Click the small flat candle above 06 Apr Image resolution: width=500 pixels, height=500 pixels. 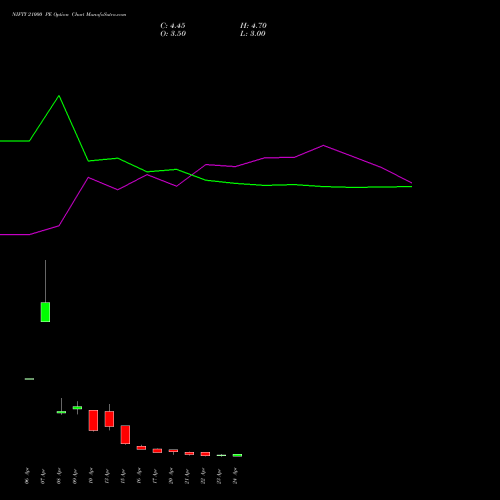(x=29, y=379)
